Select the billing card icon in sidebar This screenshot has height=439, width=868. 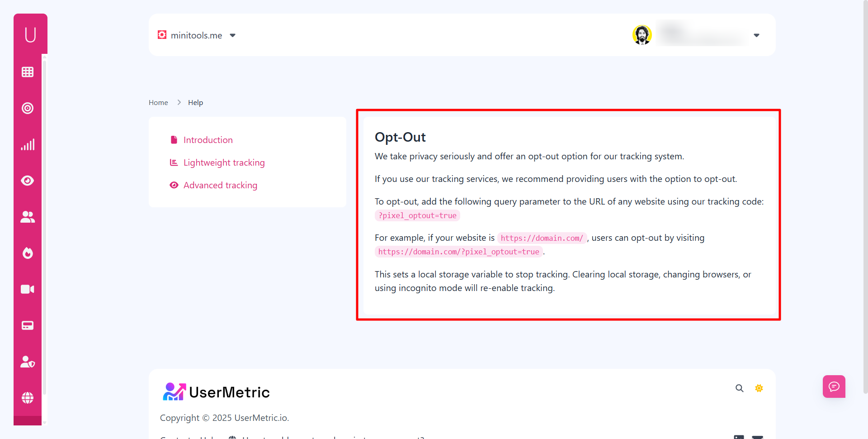tap(28, 325)
